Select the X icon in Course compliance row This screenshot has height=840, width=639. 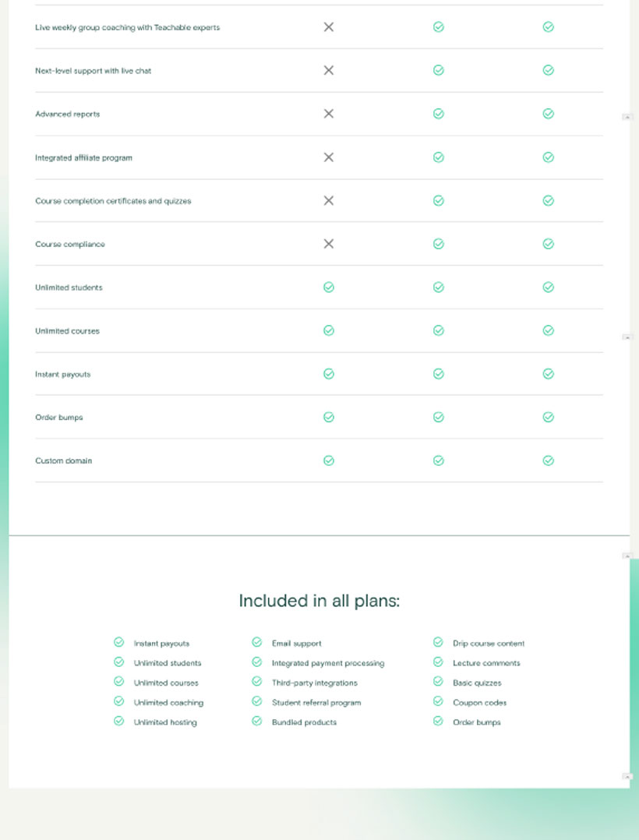pos(329,244)
